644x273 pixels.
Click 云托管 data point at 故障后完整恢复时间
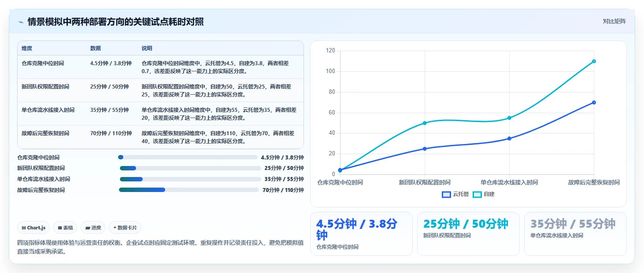pos(594,103)
